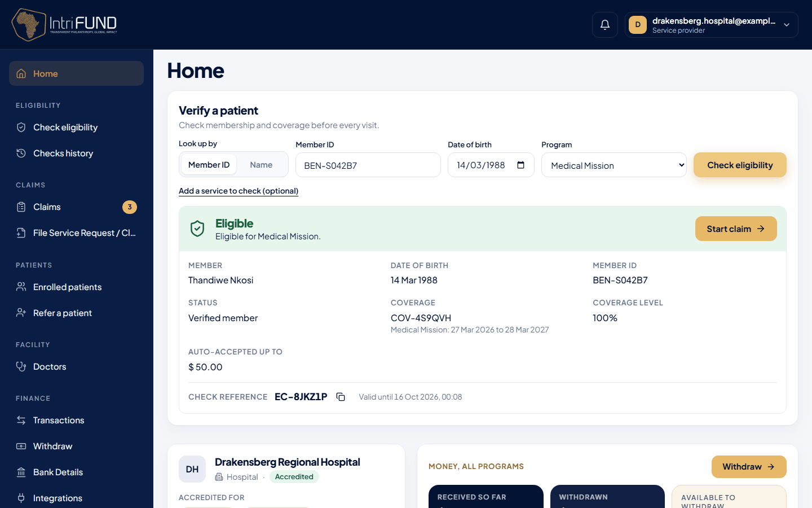This screenshot has width=812, height=508.
Task: Click the user avatar letter D
Action: tap(638, 25)
